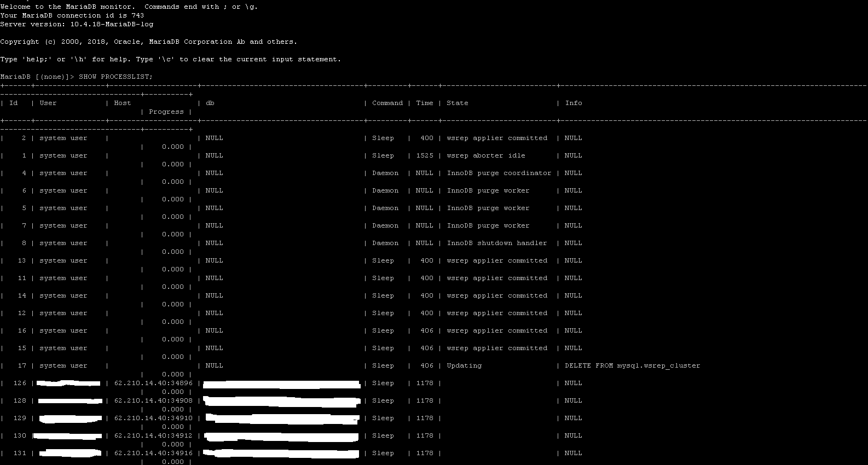The width and height of the screenshot is (868, 465).
Task: Select process Id 128 in the list
Action: [20, 400]
